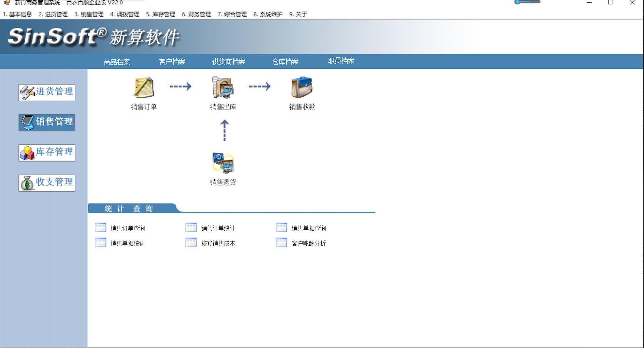644x348 pixels.
Task: Click the 统计 查询 section header
Action: coord(129,209)
